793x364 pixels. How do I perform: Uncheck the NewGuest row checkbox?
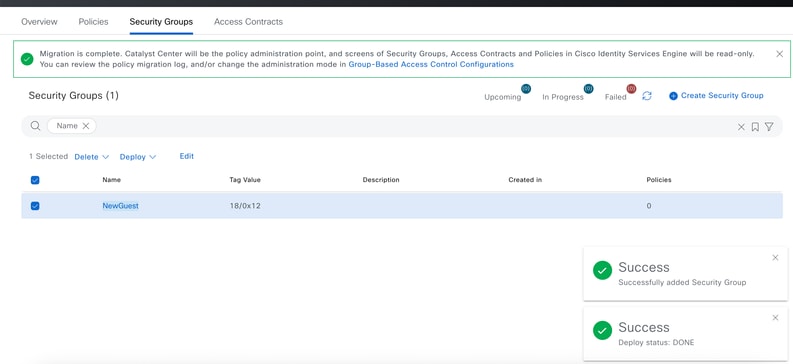pyautogui.click(x=35, y=206)
